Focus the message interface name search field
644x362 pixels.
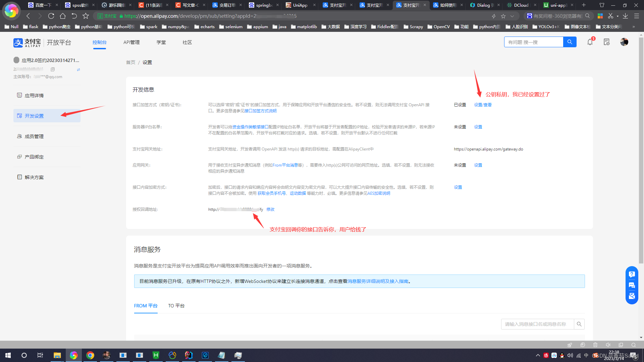click(x=537, y=324)
